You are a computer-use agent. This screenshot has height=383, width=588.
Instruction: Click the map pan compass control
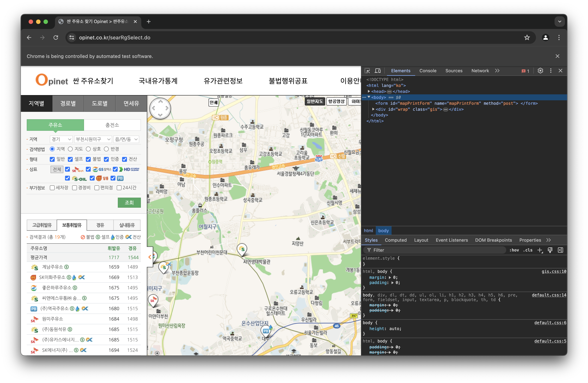click(x=160, y=108)
